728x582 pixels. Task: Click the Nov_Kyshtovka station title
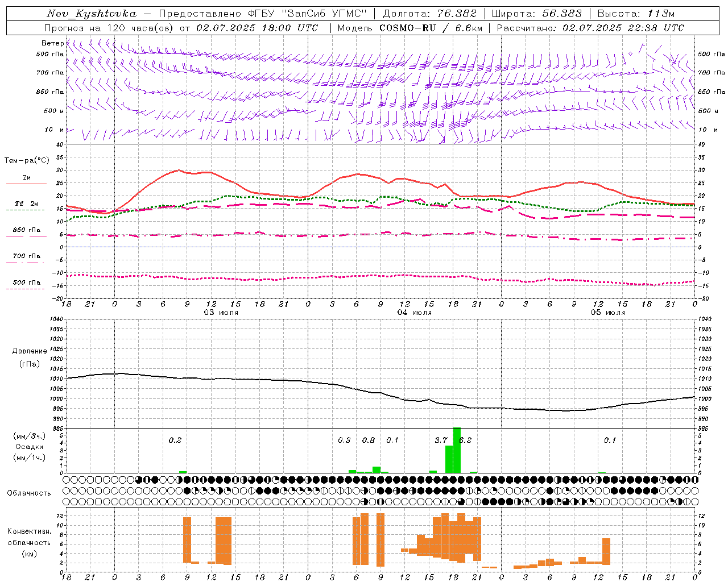pyautogui.click(x=92, y=14)
